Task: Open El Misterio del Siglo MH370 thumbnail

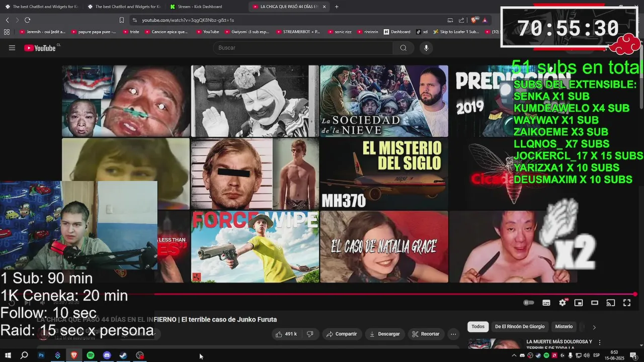Action: [x=384, y=173]
